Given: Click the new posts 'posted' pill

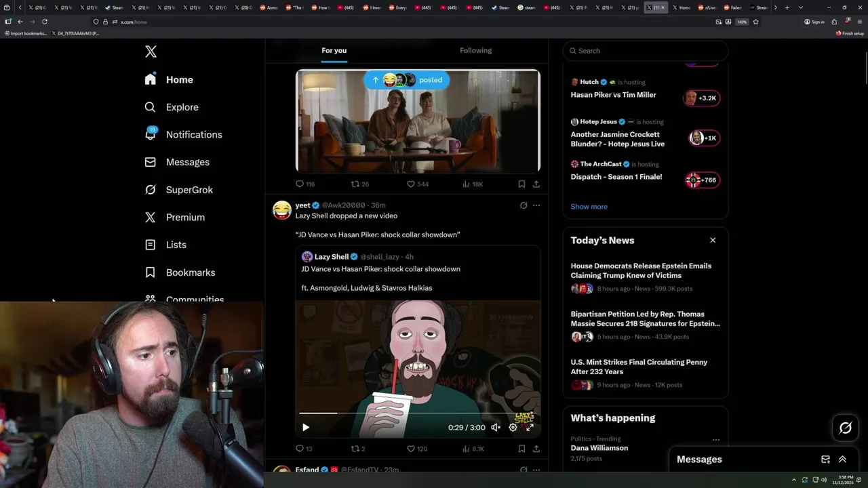Looking at the screenshot, I should [x=406, y=80].
